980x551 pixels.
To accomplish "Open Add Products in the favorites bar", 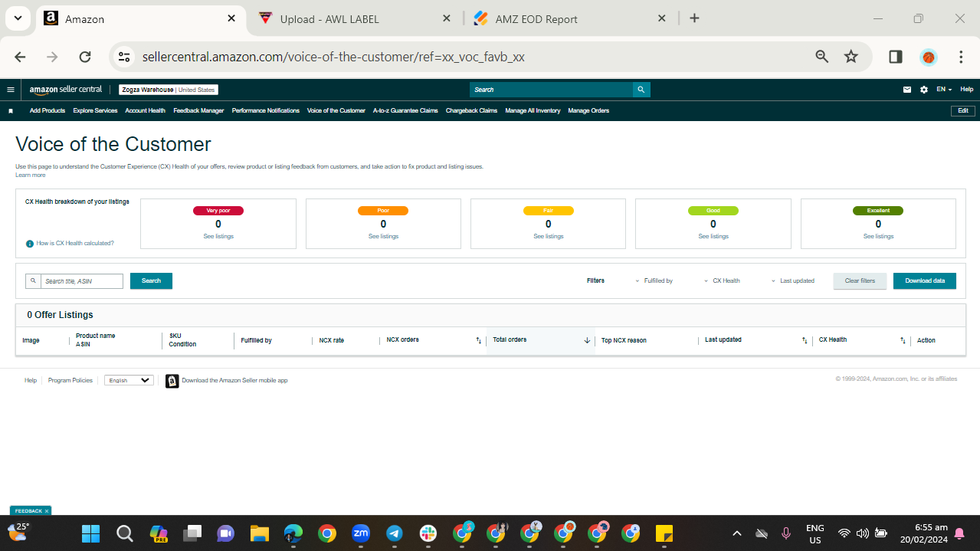I will 48,111.
